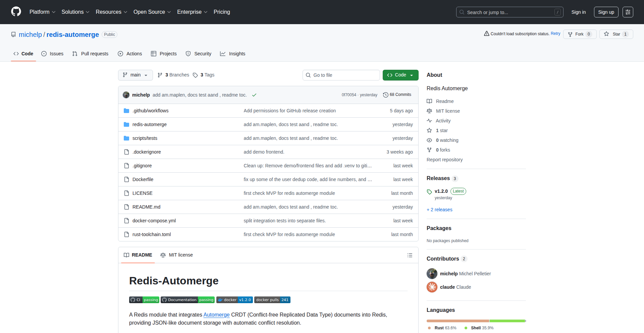Click inside the Go to file search field
The width and height of the screenshot is (644, 333).
pos(341,75)
